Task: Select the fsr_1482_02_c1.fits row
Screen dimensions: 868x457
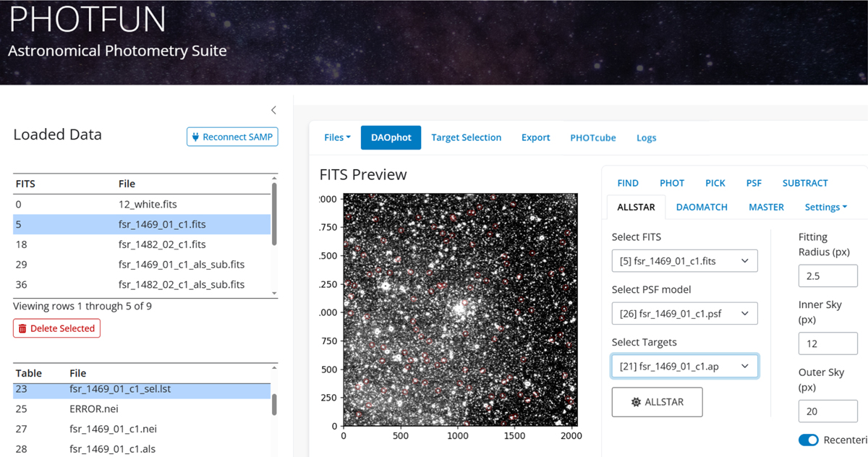Action: pyautogui.click(x=162, y=244)
